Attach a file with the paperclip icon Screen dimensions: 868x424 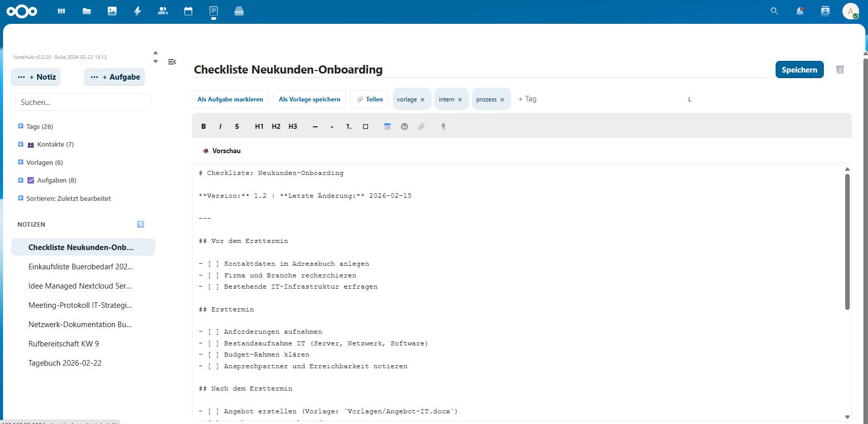click(x=443, y=127)
